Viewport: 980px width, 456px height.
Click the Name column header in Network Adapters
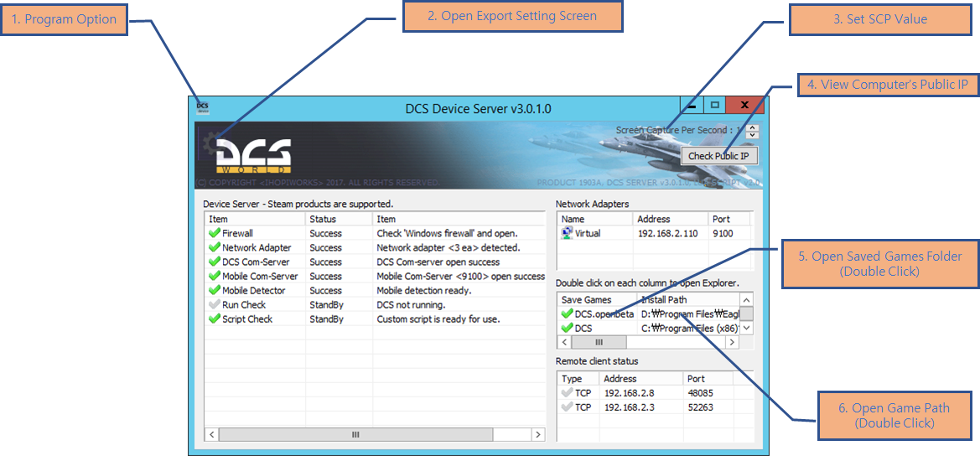[595, 220]
